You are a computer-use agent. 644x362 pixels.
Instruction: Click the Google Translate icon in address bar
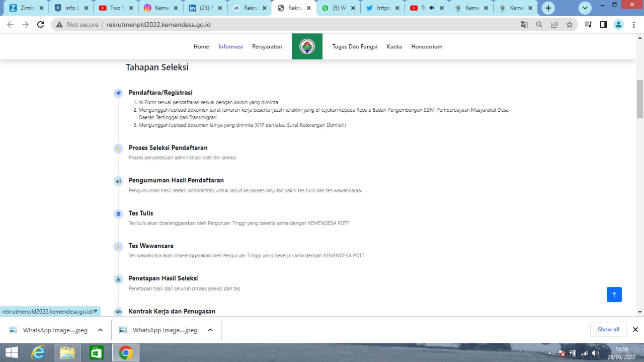(x=524, y=25)
